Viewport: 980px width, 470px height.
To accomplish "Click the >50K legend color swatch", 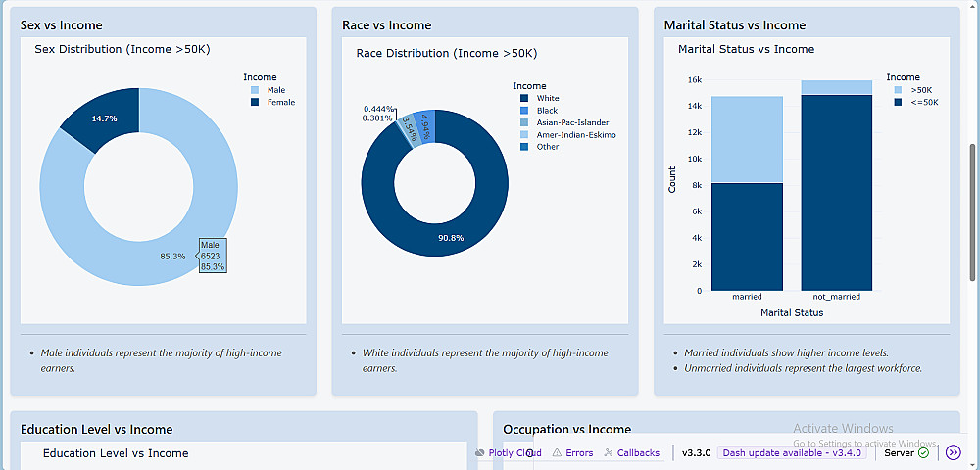I will 898,90.
